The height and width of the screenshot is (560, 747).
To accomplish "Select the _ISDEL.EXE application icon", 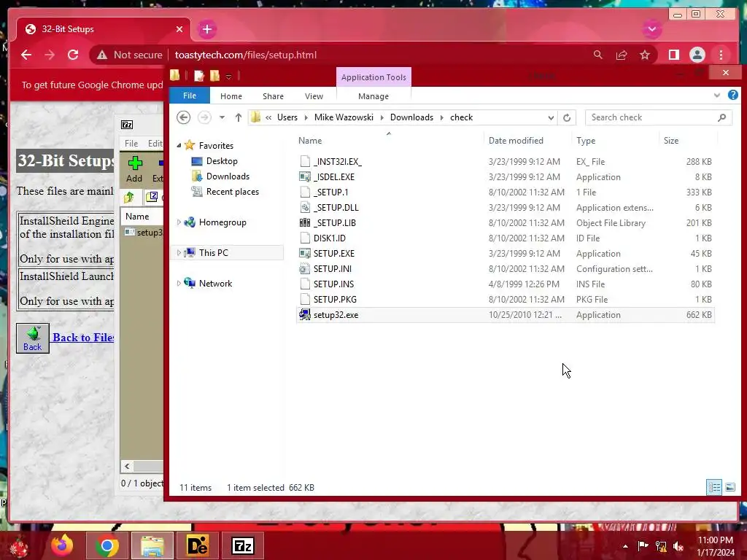I will [x=305, y=176].
